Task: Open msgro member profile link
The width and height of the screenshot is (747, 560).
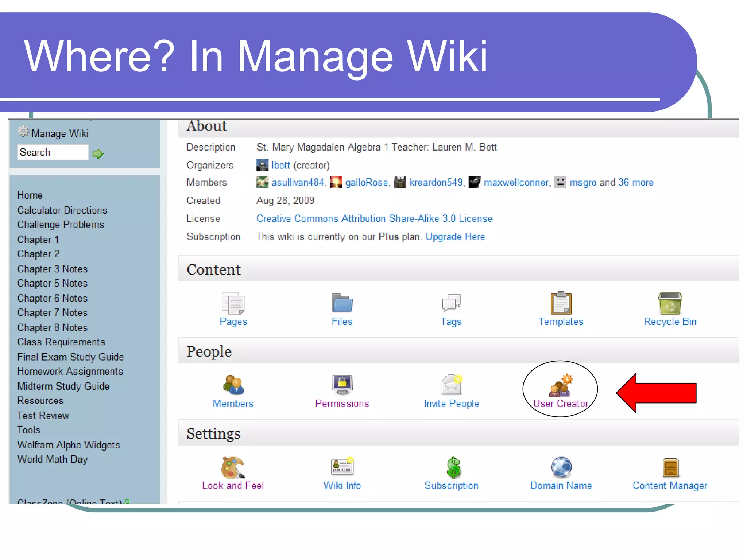Action: point(583,183)
